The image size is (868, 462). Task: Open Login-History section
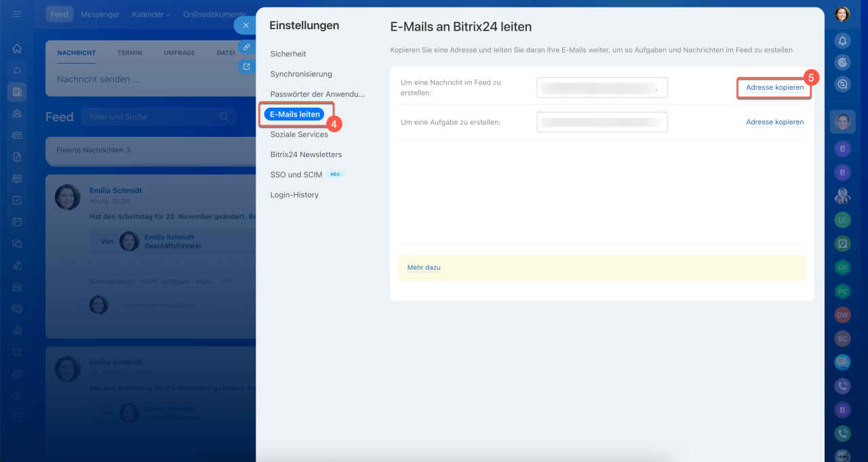pyautogui.click(x=294, y=195)
